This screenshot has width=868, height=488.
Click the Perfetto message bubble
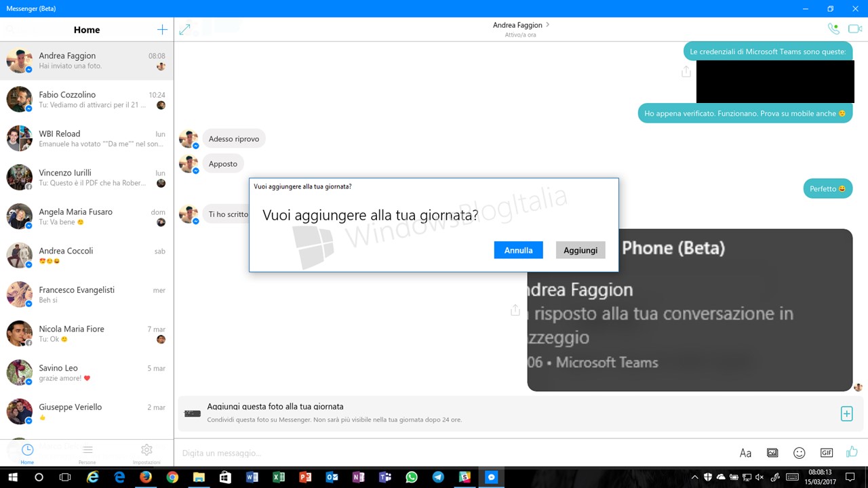click(x=828, y=188)
